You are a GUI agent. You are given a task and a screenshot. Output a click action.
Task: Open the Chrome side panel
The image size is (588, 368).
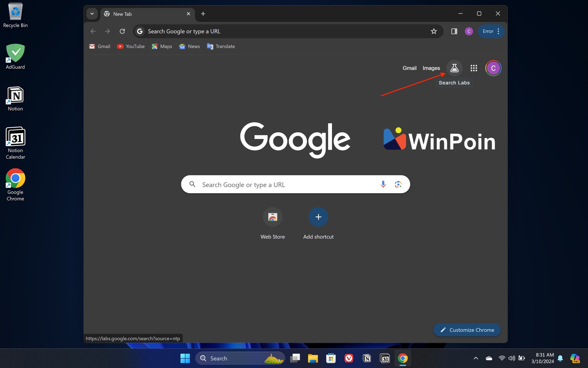(x=454, y=31)
